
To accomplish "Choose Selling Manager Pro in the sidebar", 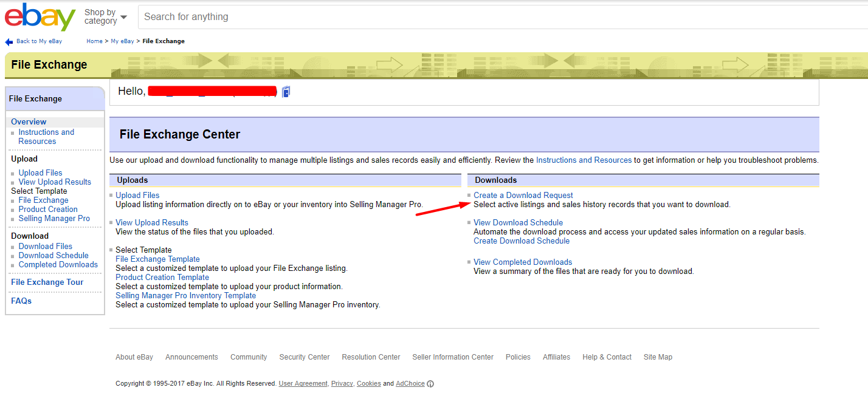I will point(54,219).
